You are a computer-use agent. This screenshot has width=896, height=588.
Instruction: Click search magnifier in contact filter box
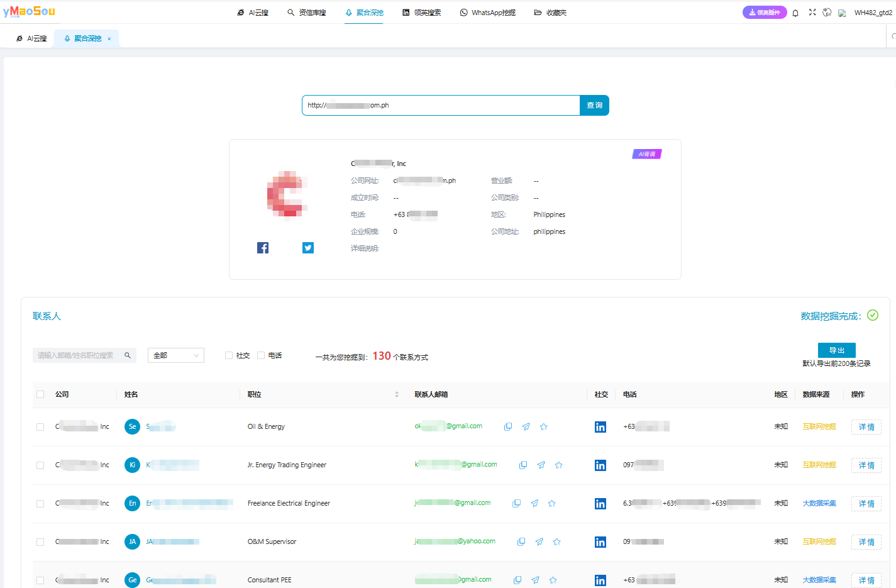128,355
